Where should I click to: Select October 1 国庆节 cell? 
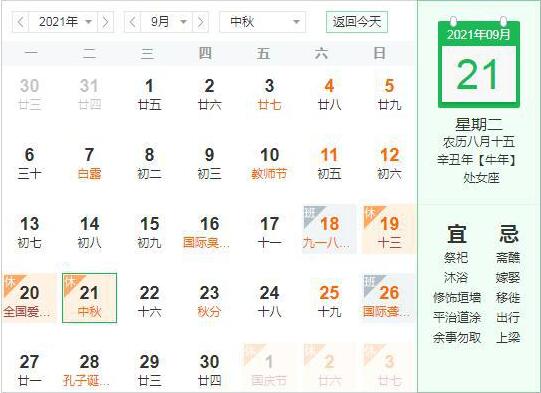tap(269, 367)
